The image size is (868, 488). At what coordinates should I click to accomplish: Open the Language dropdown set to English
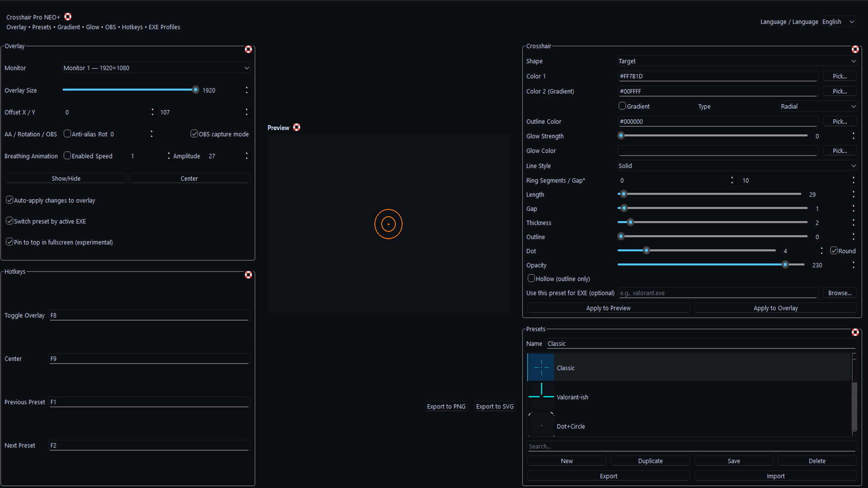(838, 21)
